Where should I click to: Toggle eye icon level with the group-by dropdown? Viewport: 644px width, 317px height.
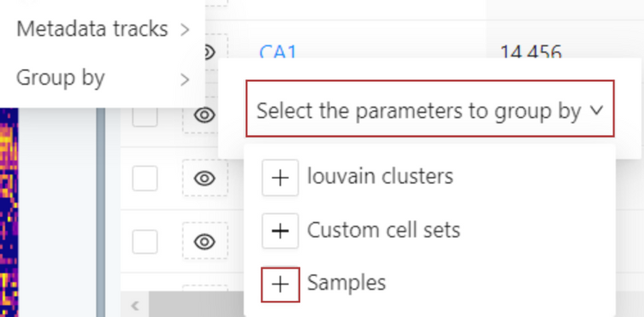tap(205, 114)
